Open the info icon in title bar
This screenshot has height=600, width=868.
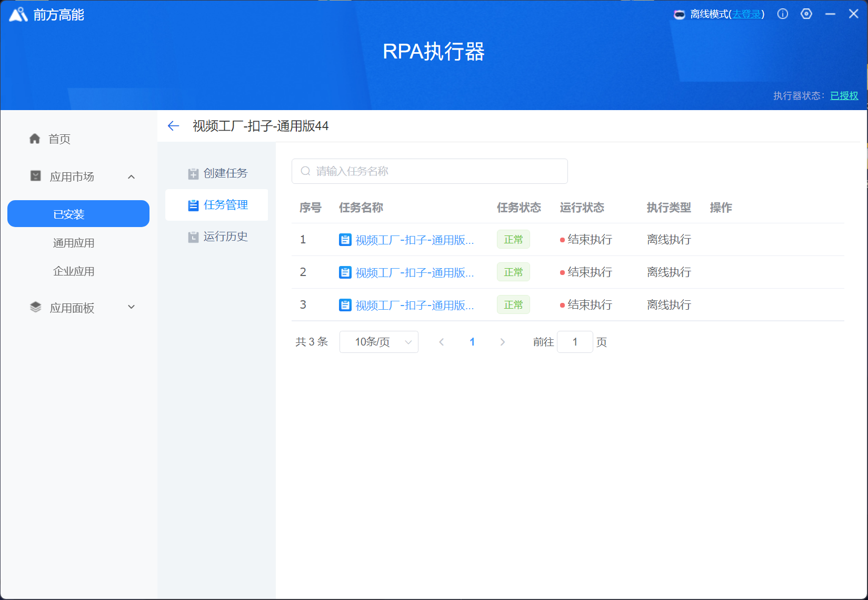point(783,14)
